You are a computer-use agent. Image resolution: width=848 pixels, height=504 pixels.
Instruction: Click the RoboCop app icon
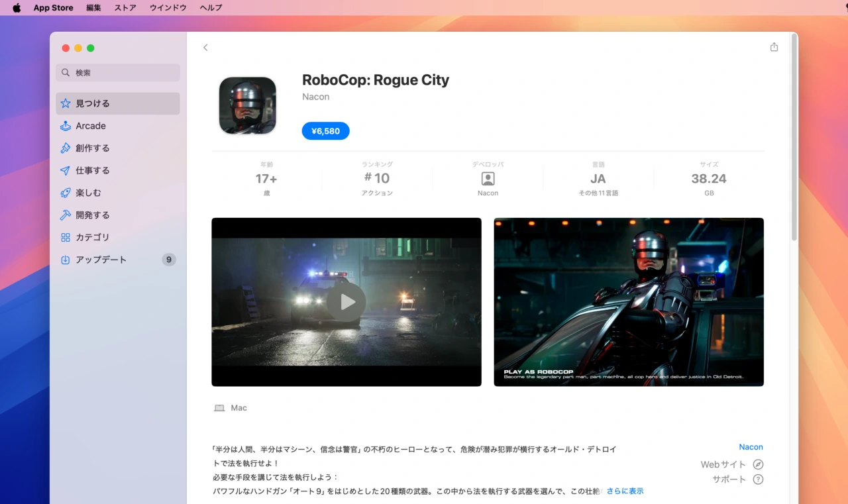coord(248,106)
